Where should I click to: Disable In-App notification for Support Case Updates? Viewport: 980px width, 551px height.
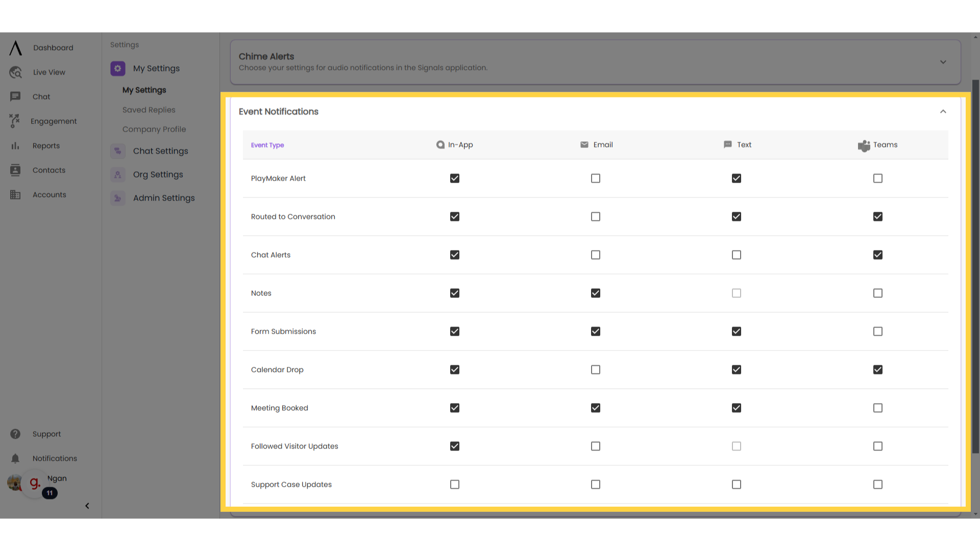[454, 484]
